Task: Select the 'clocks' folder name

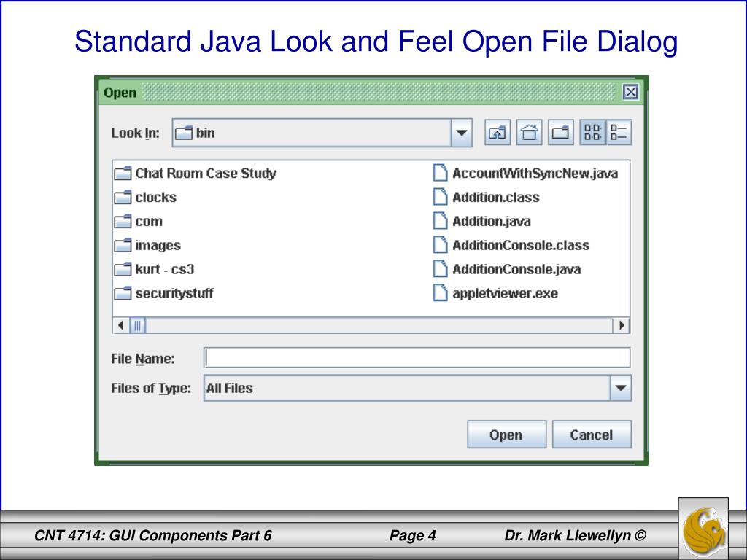Action: pos(156,197)
